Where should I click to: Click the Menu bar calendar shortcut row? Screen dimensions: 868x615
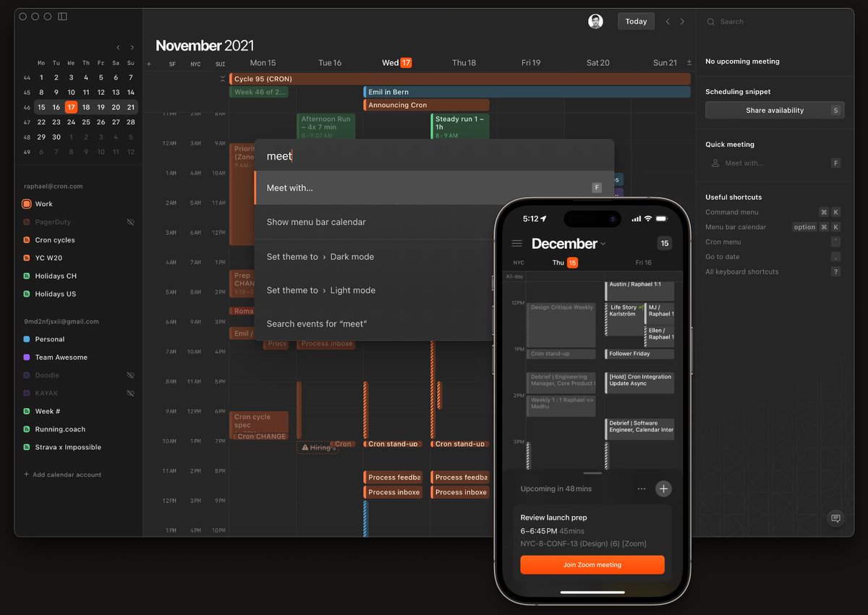click(x=773, y=227)
